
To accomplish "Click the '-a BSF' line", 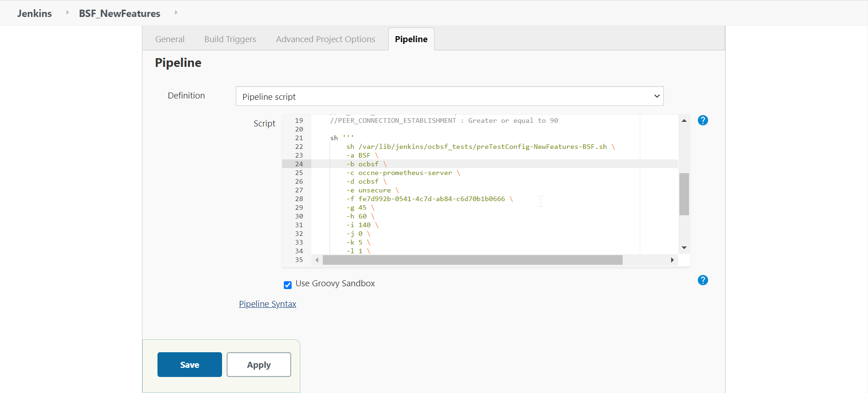I will click(362, 155).
